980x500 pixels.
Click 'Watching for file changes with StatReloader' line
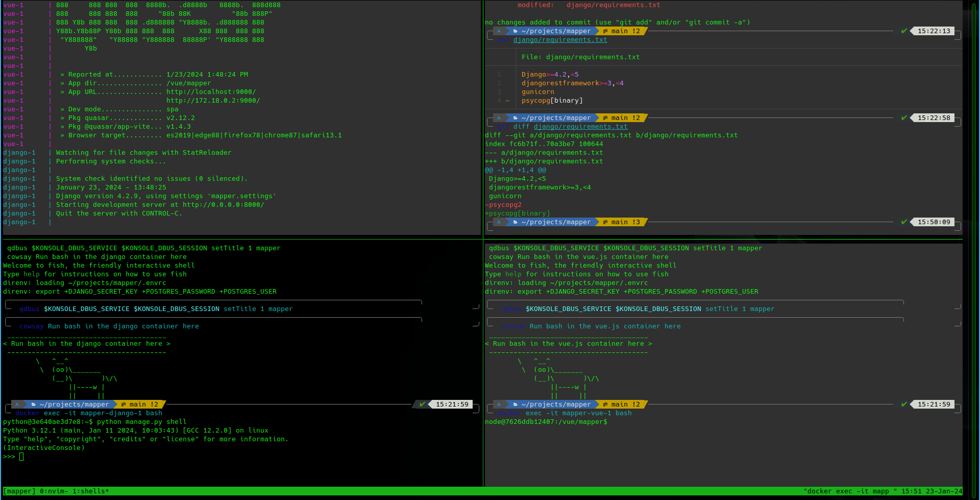(x=144, y=153)
